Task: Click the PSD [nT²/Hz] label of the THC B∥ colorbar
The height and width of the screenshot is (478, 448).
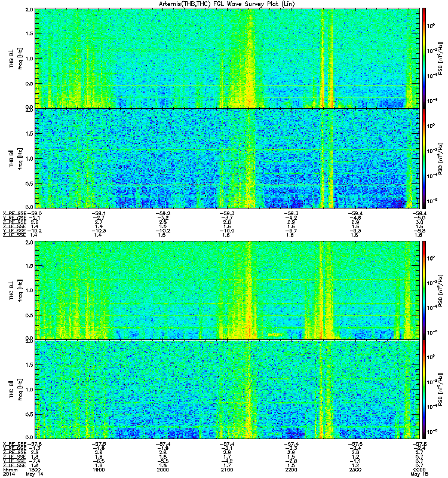Action: point(441,389)
